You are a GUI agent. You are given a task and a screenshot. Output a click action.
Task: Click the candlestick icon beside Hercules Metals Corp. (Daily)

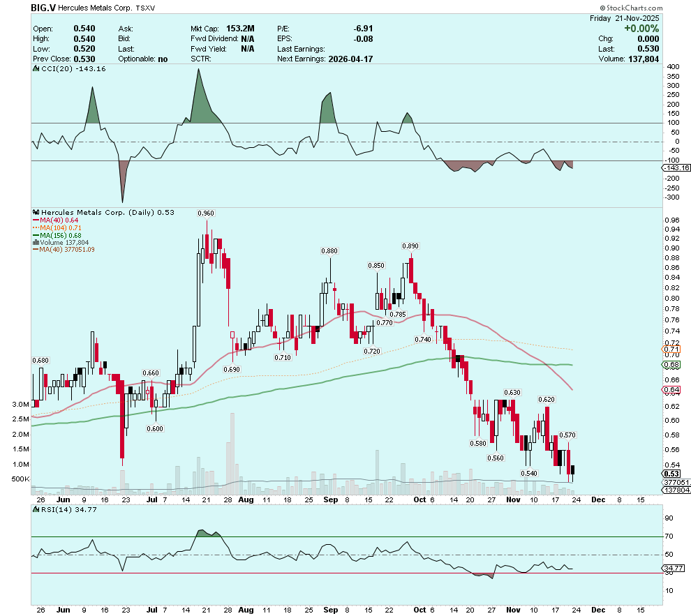coord(36,212)
